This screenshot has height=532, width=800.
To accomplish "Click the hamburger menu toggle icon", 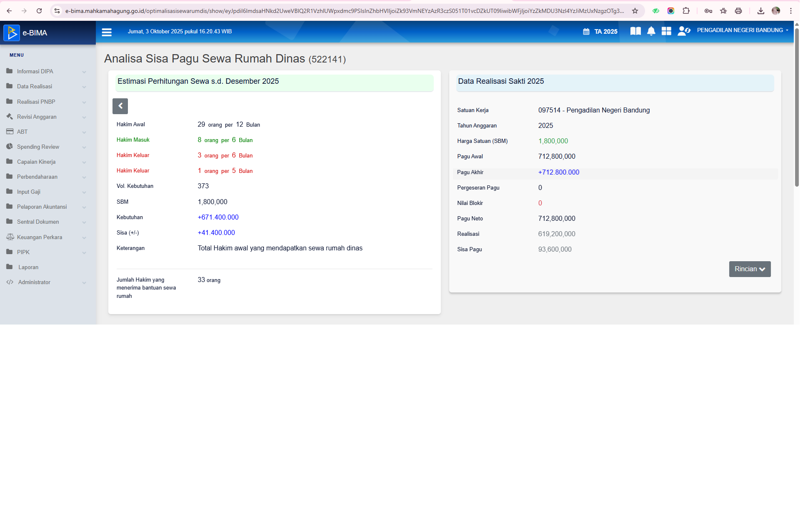I will click(107, 32).
